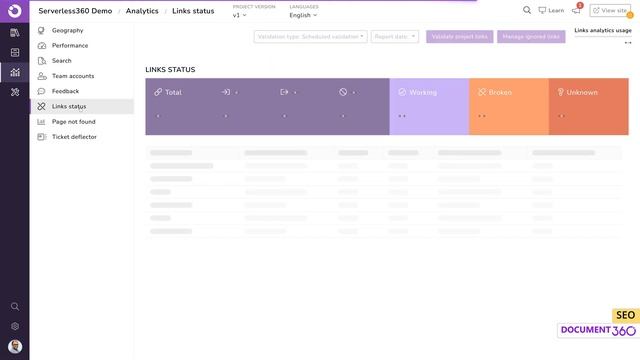Click the Links status broken-link icon
Screen dimensions: 640x360
coord(41,107)
